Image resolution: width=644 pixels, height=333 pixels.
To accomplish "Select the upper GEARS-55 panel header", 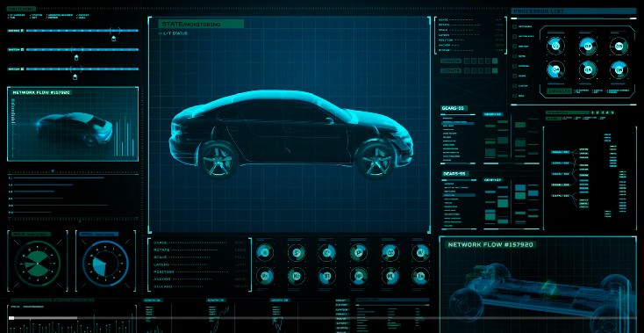I will pyautogui.click(x=454, y=108).
